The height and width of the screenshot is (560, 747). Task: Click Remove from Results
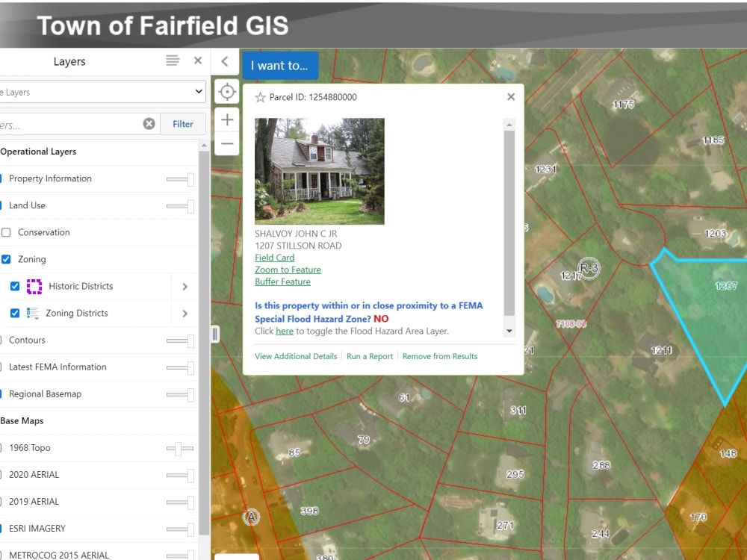(x=440, y=356)
